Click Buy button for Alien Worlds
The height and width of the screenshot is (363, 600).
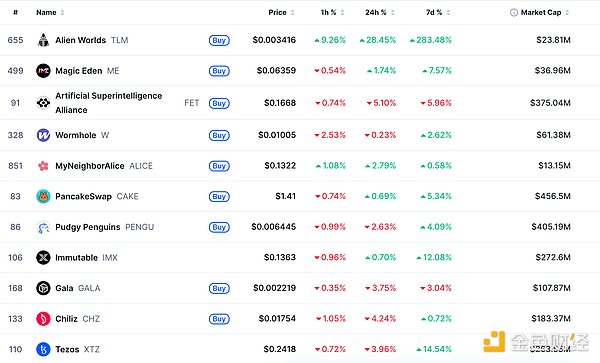point(219,40)
